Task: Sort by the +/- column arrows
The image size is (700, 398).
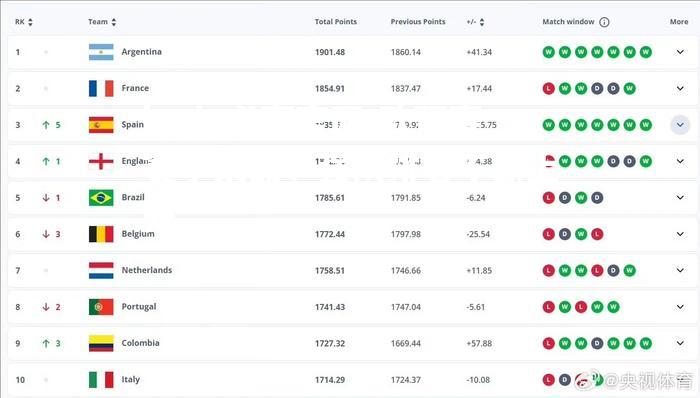Action: click(x=482, y=22)
